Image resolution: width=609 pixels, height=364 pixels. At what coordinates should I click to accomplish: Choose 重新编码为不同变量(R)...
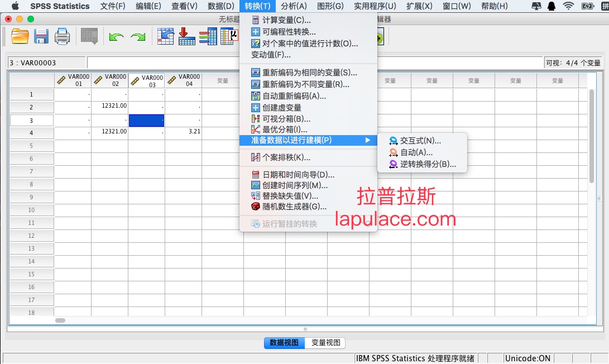(308, 84)
